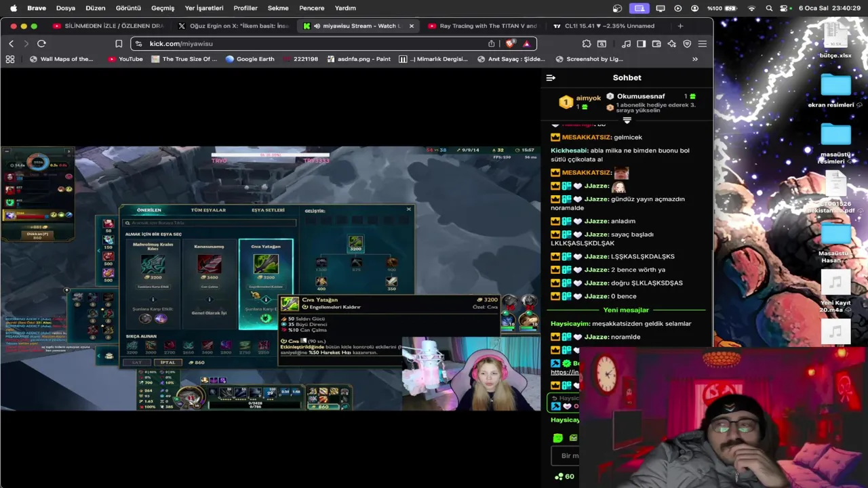Screen dimensions: 868x488
Task: Switch to the SİLİNMEDEN İZLE tab
Action: pos(108,26)
